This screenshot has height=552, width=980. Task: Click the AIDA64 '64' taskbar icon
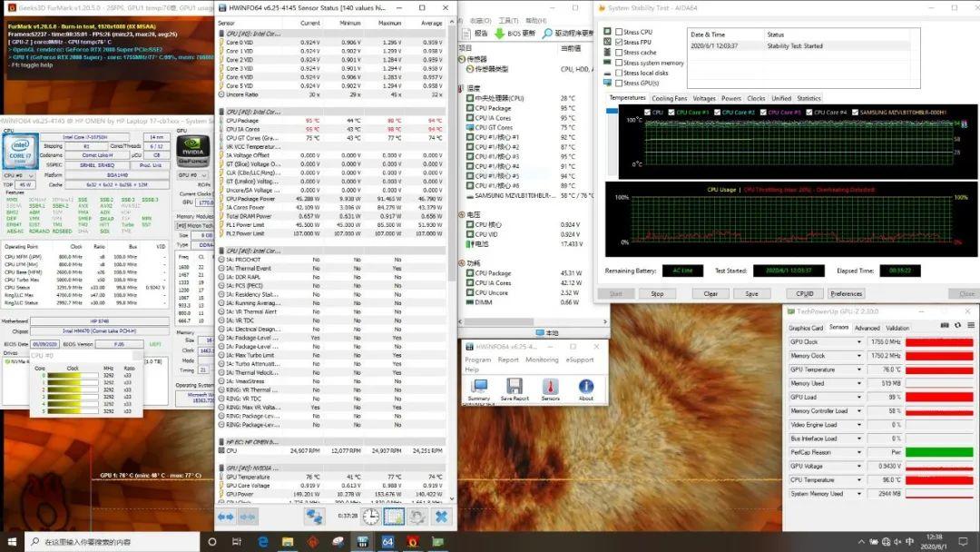coord(387,542)
